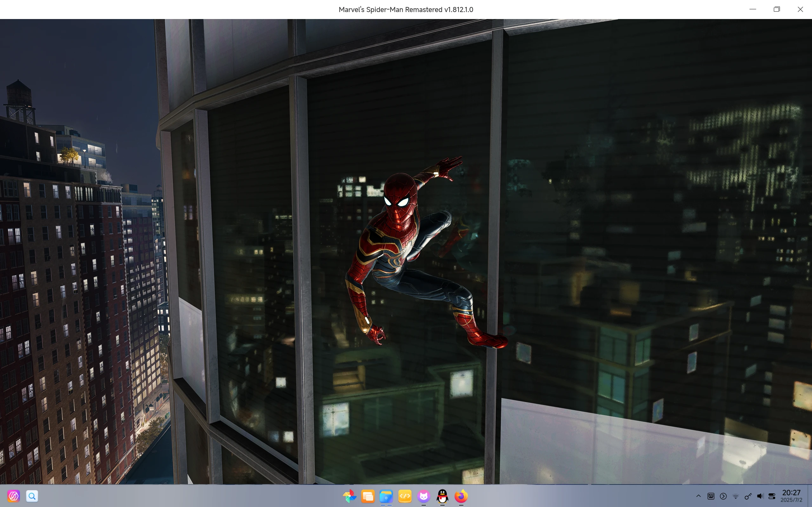Click the circled arrow tray icon

(723, 496)
